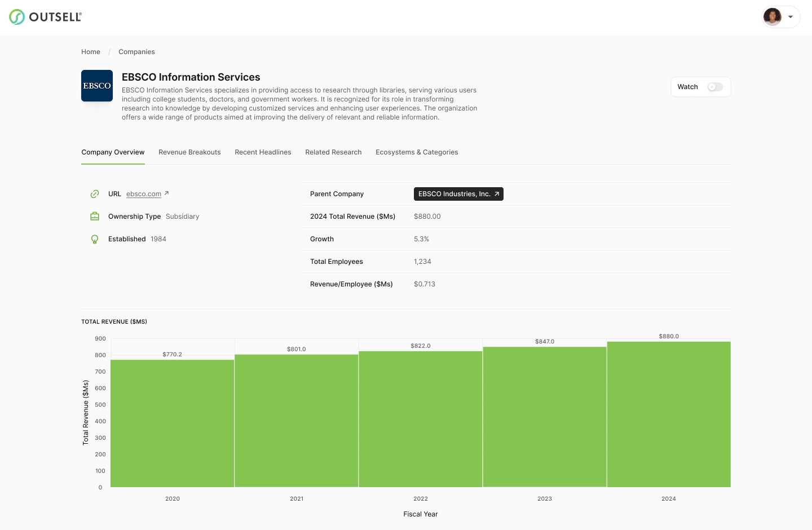Click the EBSCO company logo thumbnail
Screen dimensions: 812x530
96,86
